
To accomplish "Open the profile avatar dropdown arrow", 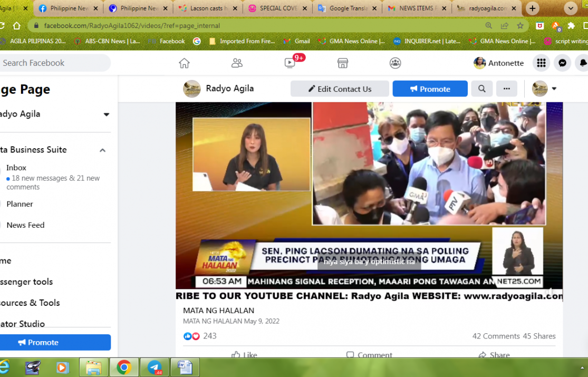I will click(554, 89).
